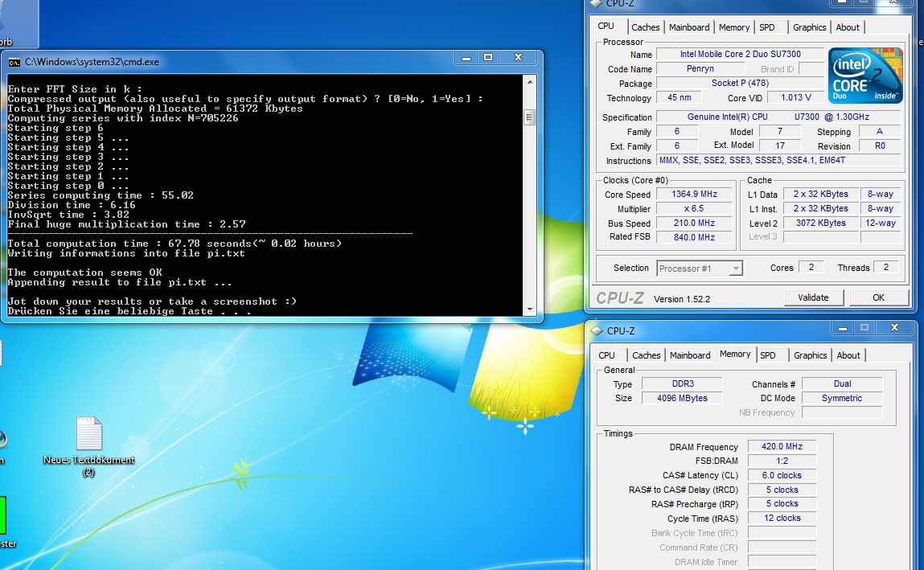Click the Revision value R0

[880, 146]
